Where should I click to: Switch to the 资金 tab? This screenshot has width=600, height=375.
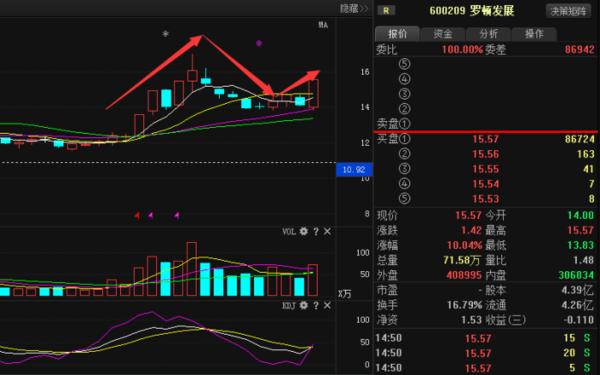click(x=443, y=34)
